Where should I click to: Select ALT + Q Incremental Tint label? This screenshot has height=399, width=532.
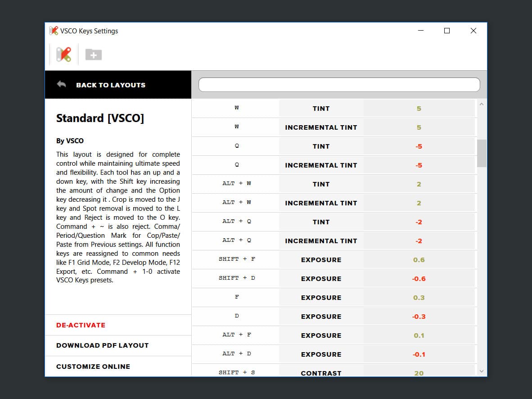(321, 241)
